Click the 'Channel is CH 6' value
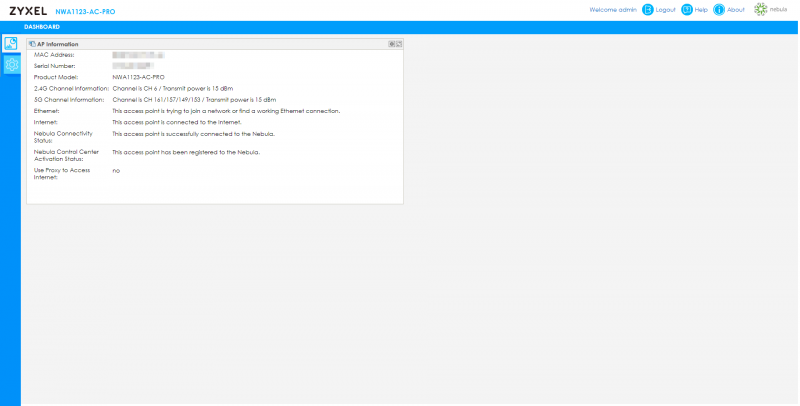 coord(135,89)
